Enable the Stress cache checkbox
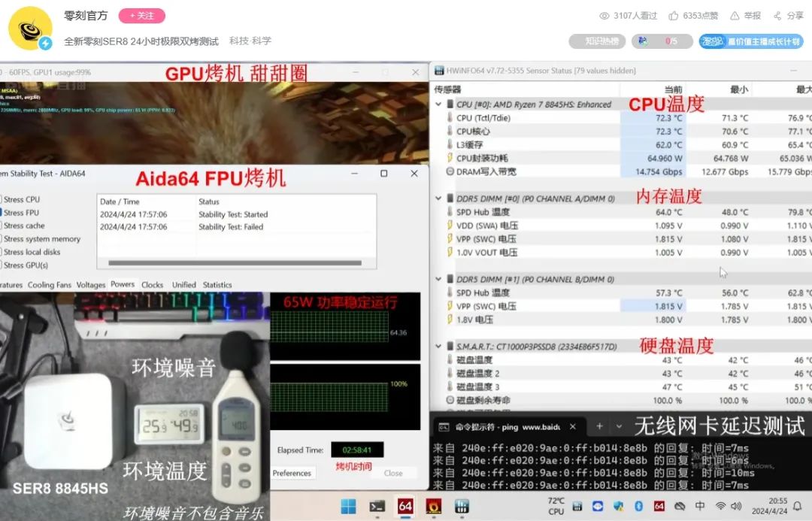The image size is (812, 521). [1, 226]
